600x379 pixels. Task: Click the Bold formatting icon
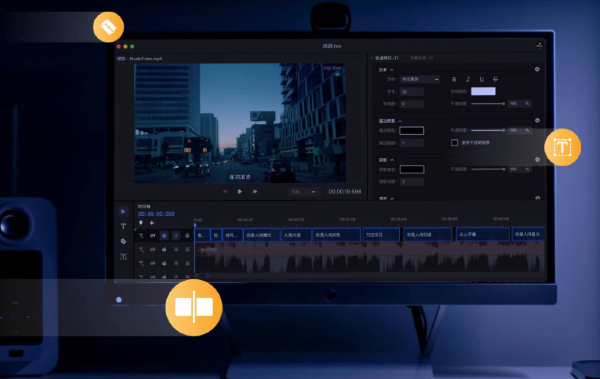click(454, 79)
